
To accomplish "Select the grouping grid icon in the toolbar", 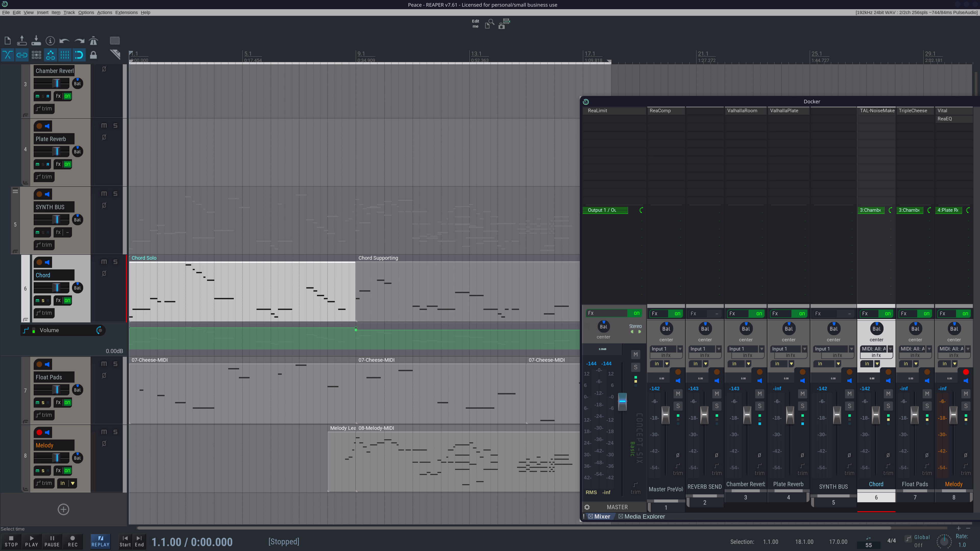I will [36, 55].
